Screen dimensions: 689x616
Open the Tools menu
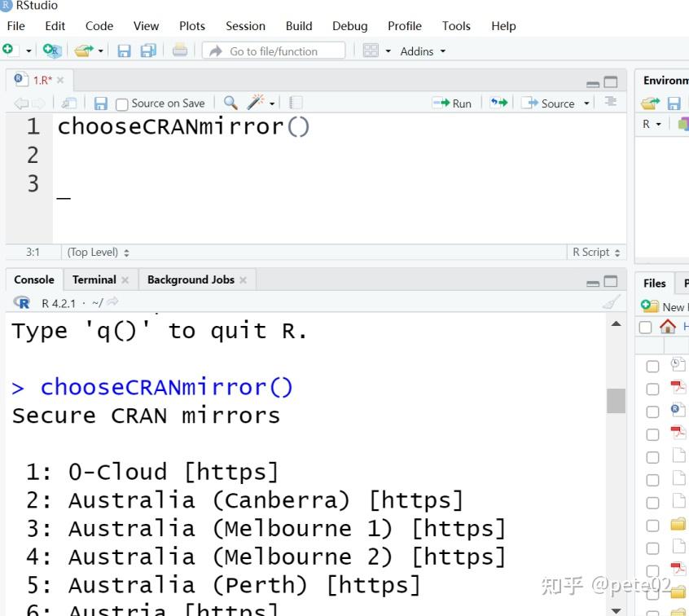pyautogui.click(x=456, y=26)
